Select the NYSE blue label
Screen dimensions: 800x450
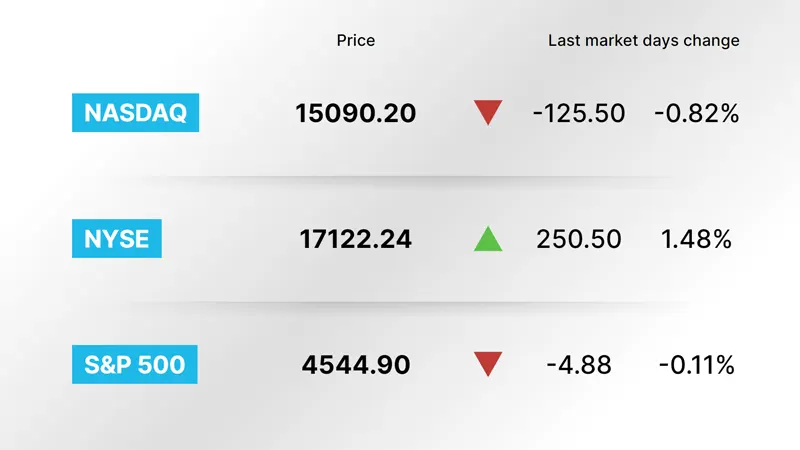(x=117, y=238)
